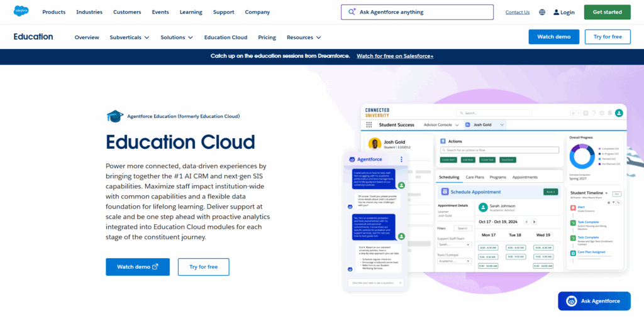
Task: Click the Overall Progress donut chart
Action: pyautogui.click(x=582, y=156)
